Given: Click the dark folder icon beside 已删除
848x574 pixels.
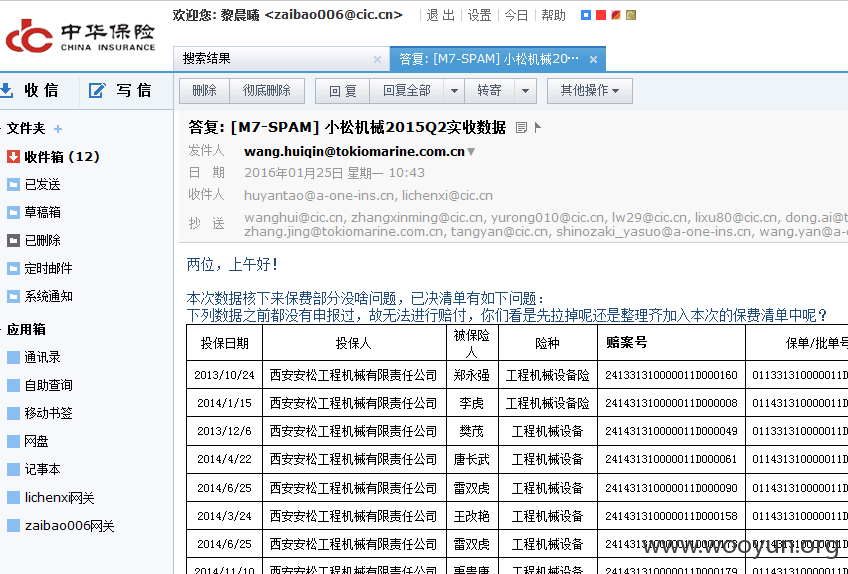Looking at the screenshot, I should (13, 241).
